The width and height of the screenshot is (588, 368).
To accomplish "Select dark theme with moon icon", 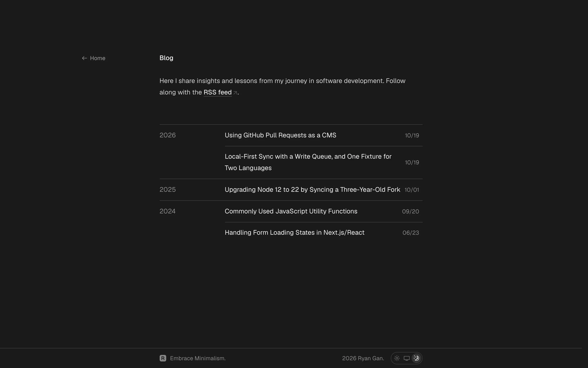I will coord(416,358).
